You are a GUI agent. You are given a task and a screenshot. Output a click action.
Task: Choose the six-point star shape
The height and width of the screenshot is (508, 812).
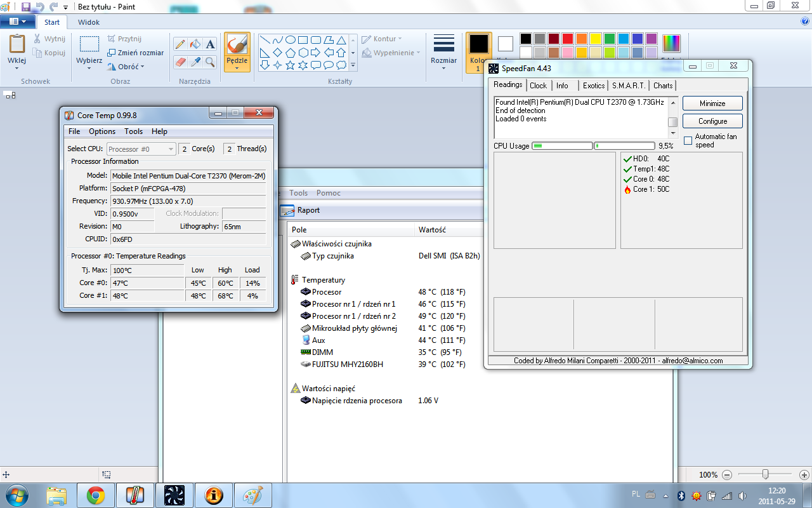(x=303, y=65)
